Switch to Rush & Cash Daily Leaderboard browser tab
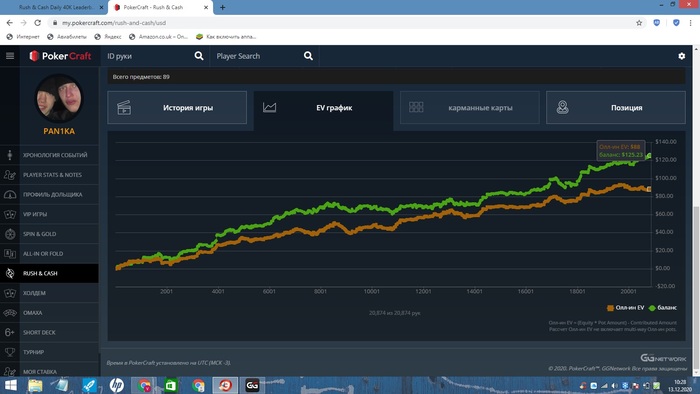The image size is (700, 394). [x=56, y=7]
